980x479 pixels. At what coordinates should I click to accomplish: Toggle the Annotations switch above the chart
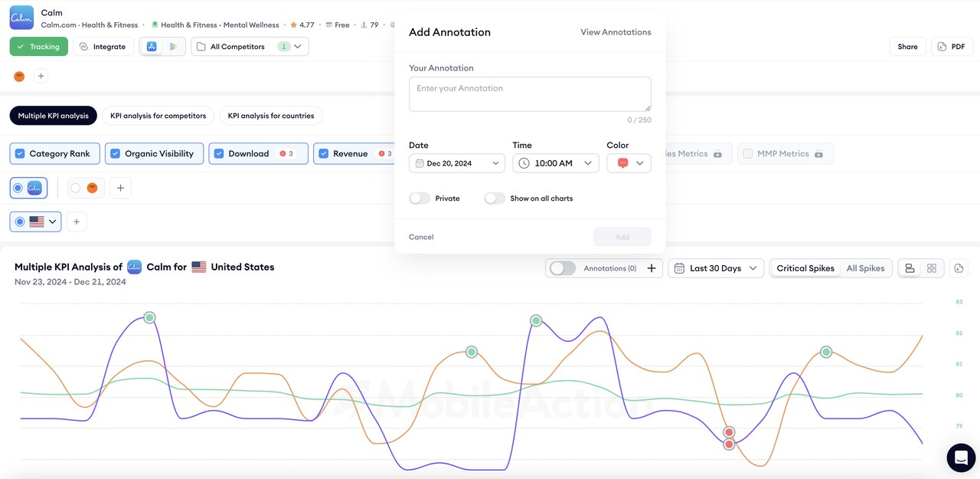563,268
